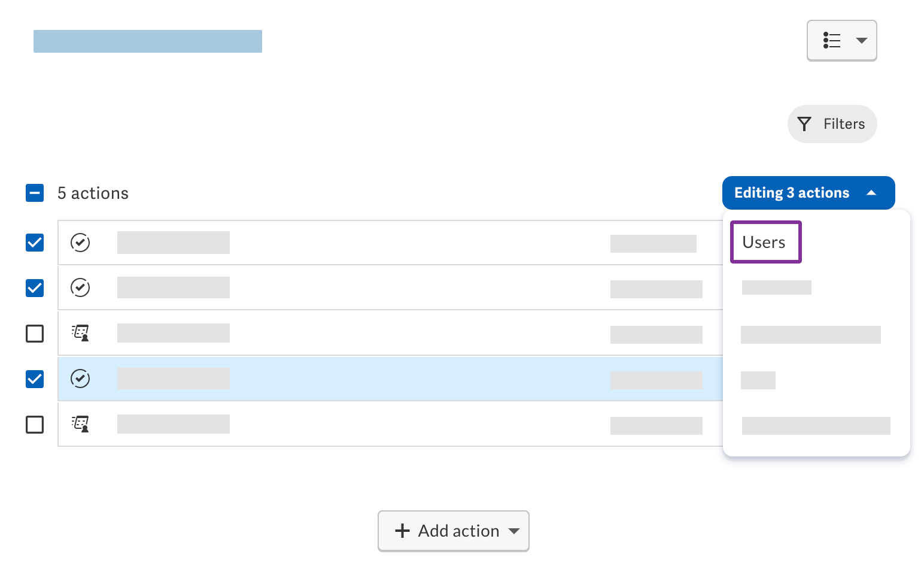
Task: Click the form-user icon in third row
Action: (x=80, y=333)
